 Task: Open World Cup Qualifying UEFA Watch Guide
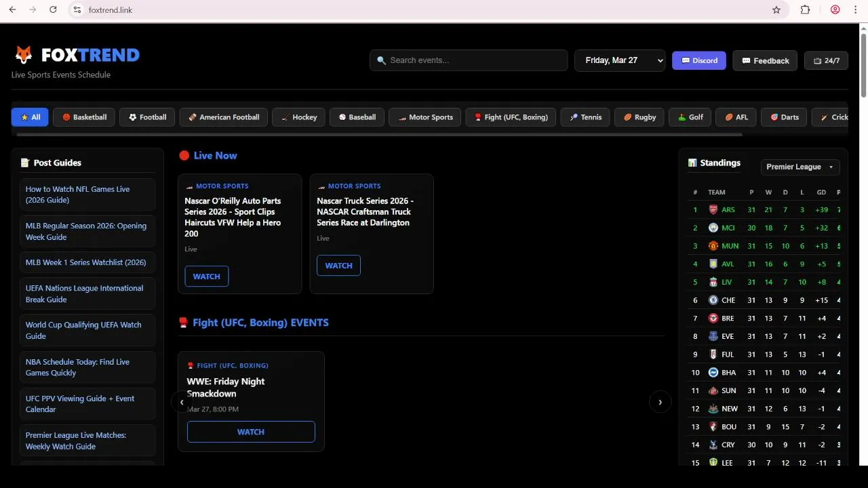point(87,330)
